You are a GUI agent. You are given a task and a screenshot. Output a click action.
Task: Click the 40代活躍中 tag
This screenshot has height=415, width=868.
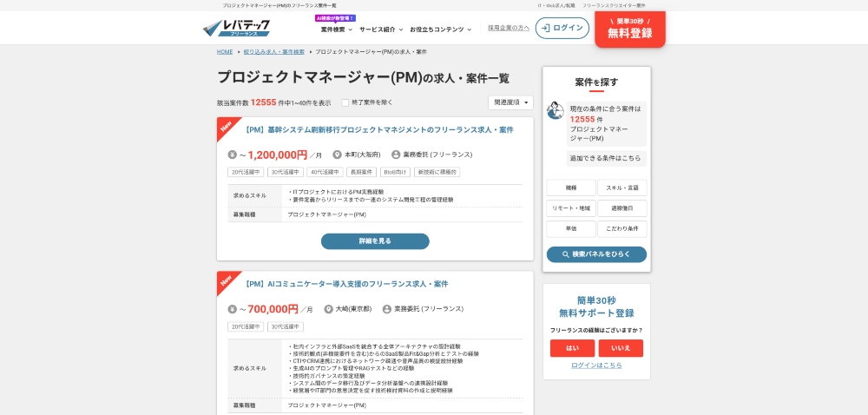click(x=325, y=172)
